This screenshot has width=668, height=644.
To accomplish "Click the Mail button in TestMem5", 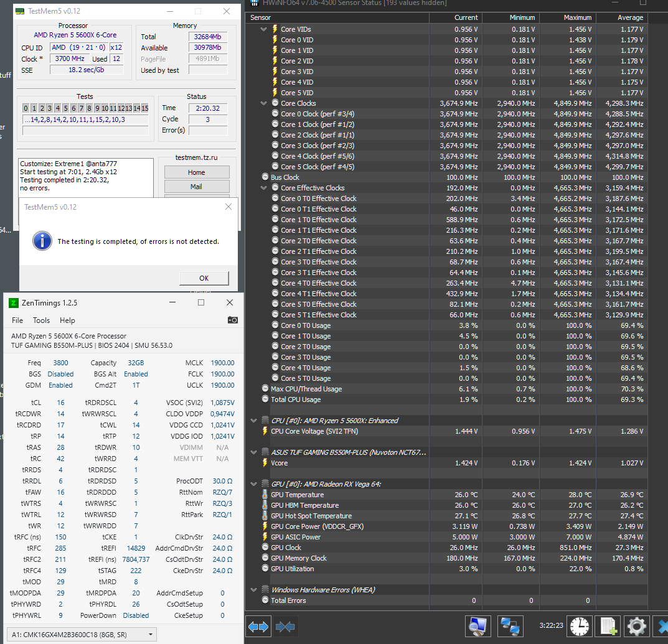I will pyautogui.click(x=196, y=187).
